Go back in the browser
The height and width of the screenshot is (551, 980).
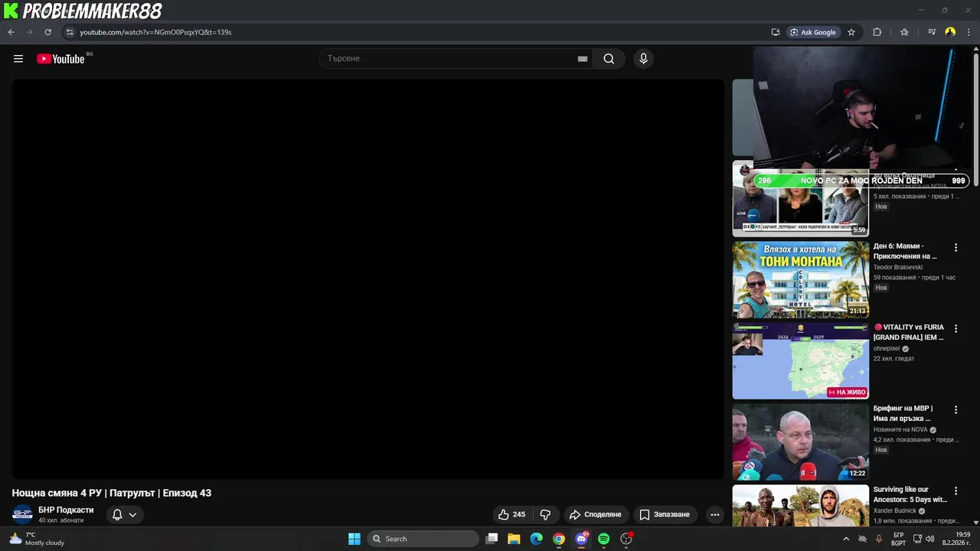pos(11,32)
